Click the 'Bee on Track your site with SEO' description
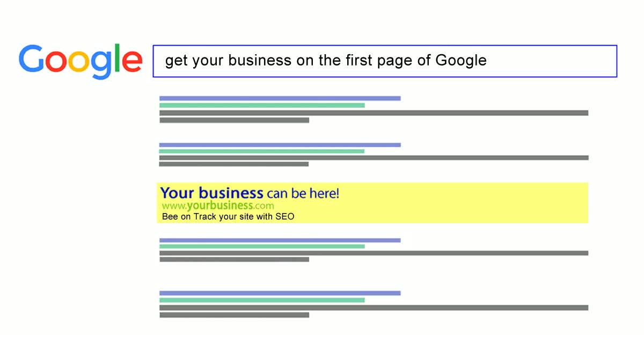The width and height of the screenshot is (644, 337). pyautogui.click(x=228, y=217)
